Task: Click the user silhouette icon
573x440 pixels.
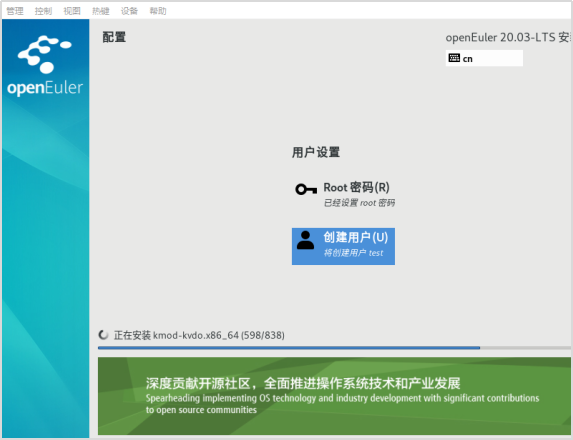Action: point(306,240)
